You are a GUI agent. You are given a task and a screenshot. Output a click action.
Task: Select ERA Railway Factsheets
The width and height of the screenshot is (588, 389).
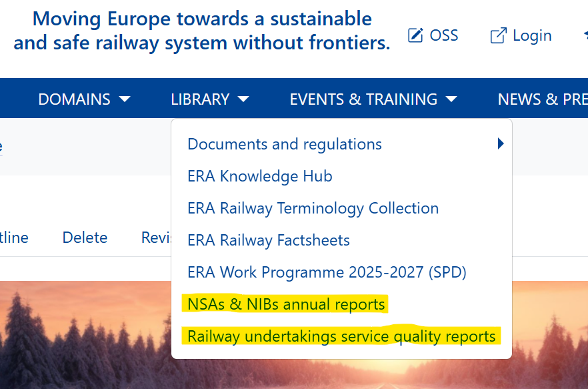coord(269,240)
